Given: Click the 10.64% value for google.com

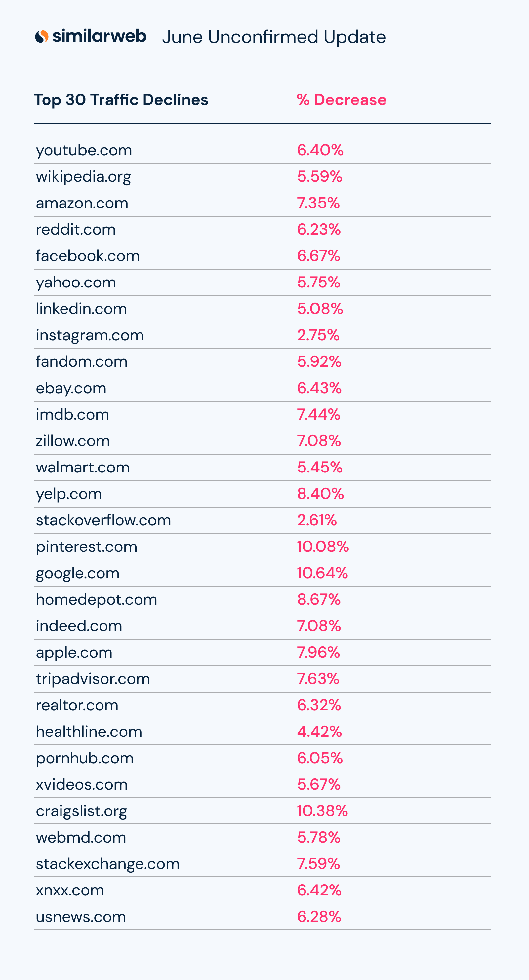Looking at the screenshot, I should (x=322, y=573).
